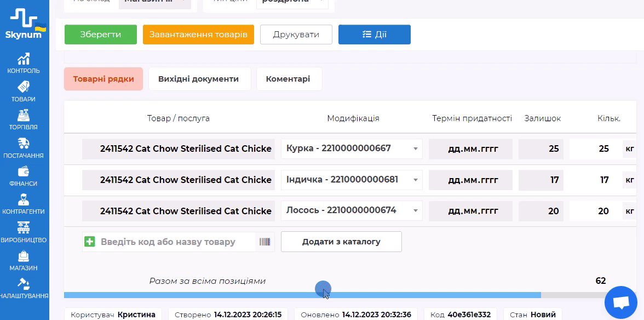Click the total quantity 62
The height and width of the screenshot is (320, 644).
point(600,281)
